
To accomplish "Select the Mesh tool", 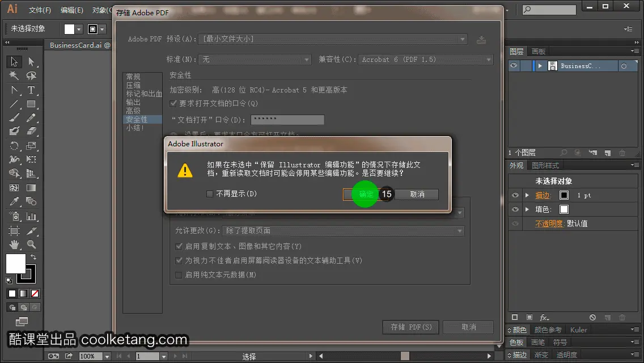I will [14, 188].
